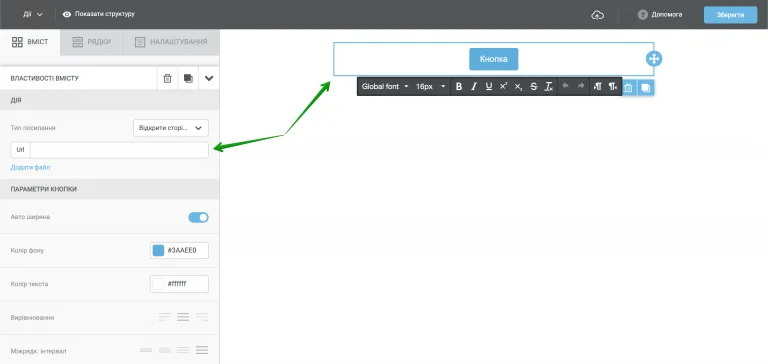Toggle strikethrough formatting

pos(534,87)
